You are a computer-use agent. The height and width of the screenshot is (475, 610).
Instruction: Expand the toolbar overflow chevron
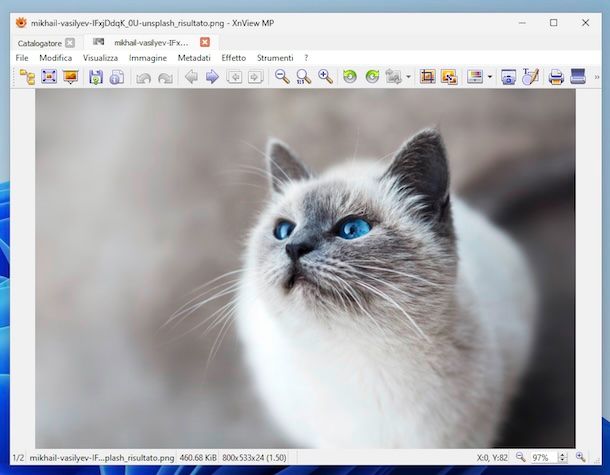[596, 77]
